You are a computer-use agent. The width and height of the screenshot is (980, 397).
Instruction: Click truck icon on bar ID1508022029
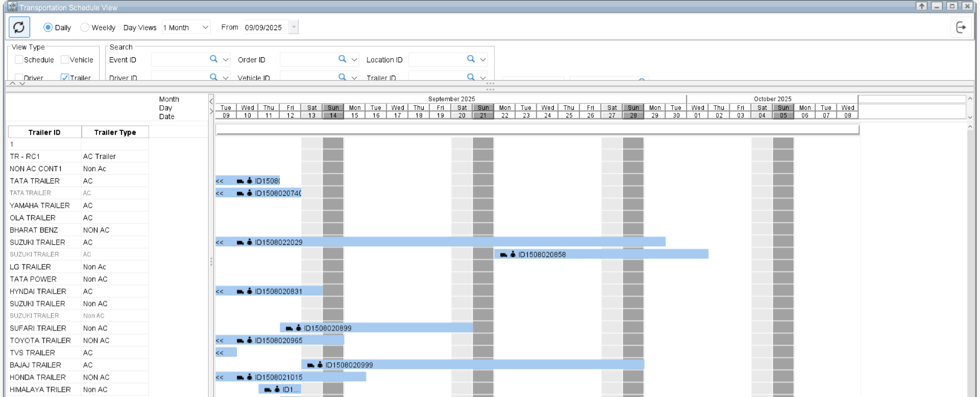[240, 242]
